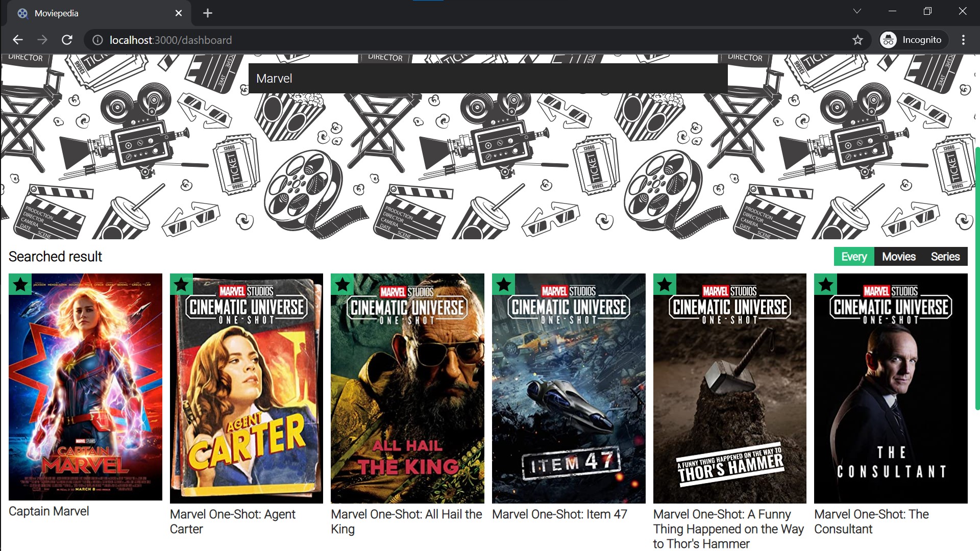
Task: Click the star on The Consultant poster
Action: tap(825, 284)
